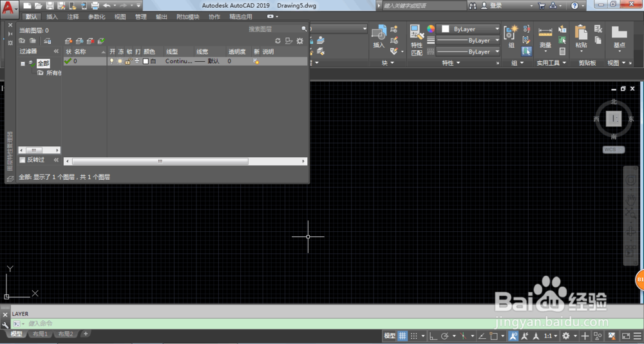Click the Delete Layer icon with red X
The width and height of the screenshot is (644, 344).
coord(90,41)
